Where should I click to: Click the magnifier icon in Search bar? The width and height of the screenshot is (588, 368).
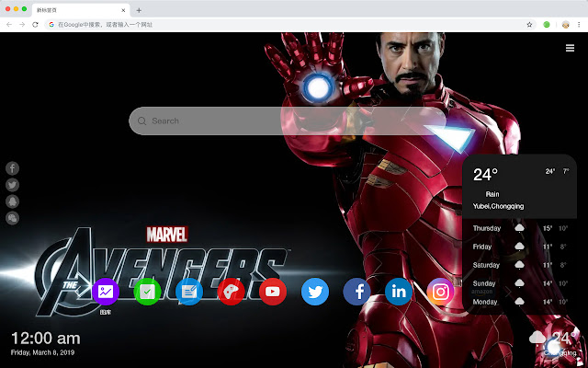pyautogui.click(x=141, y=121)
